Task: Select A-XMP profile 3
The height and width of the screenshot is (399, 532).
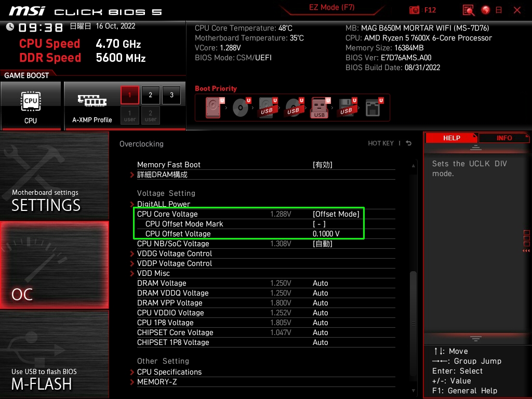Action: [171, 95]
